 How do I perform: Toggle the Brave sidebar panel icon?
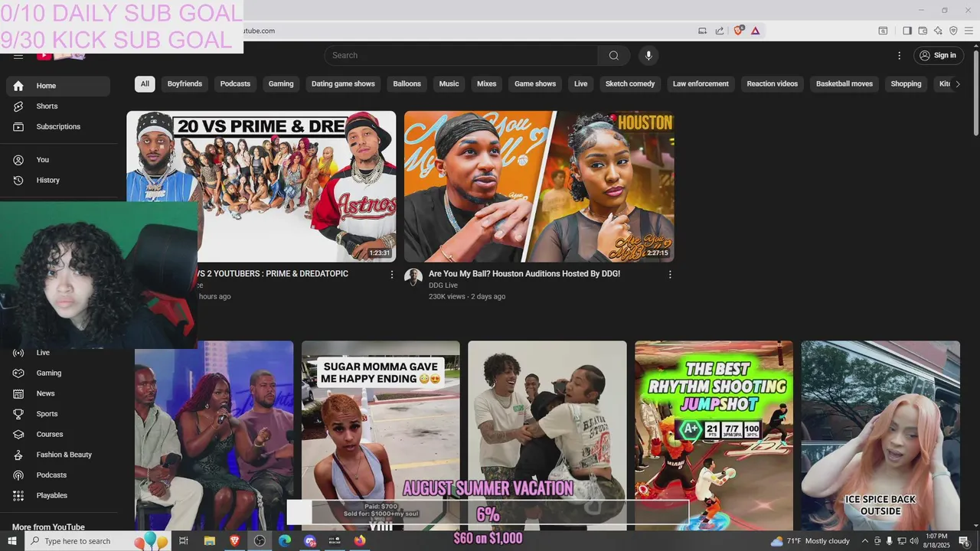907,31
